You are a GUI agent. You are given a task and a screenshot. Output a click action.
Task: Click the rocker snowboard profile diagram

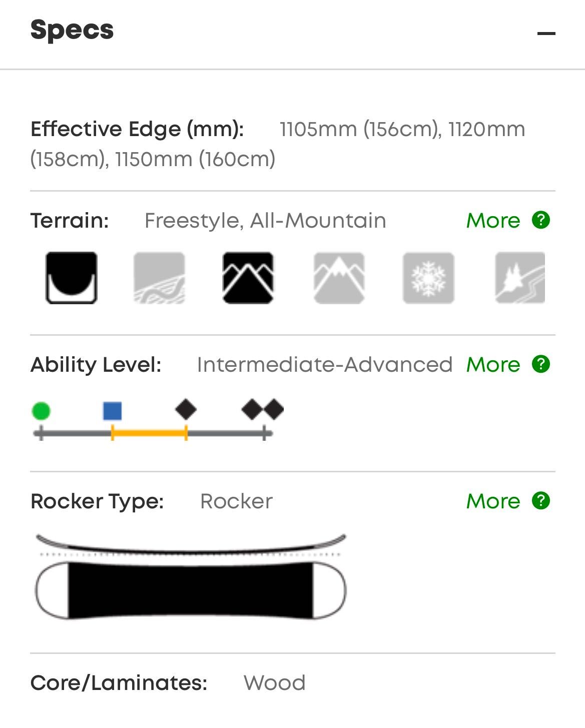[x=191, y=576]
